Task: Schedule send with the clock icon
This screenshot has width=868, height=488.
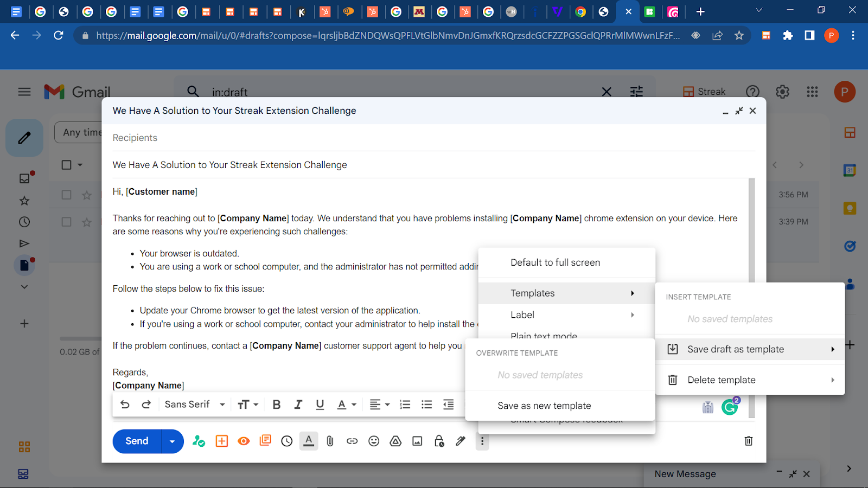Action: [286, 441]
